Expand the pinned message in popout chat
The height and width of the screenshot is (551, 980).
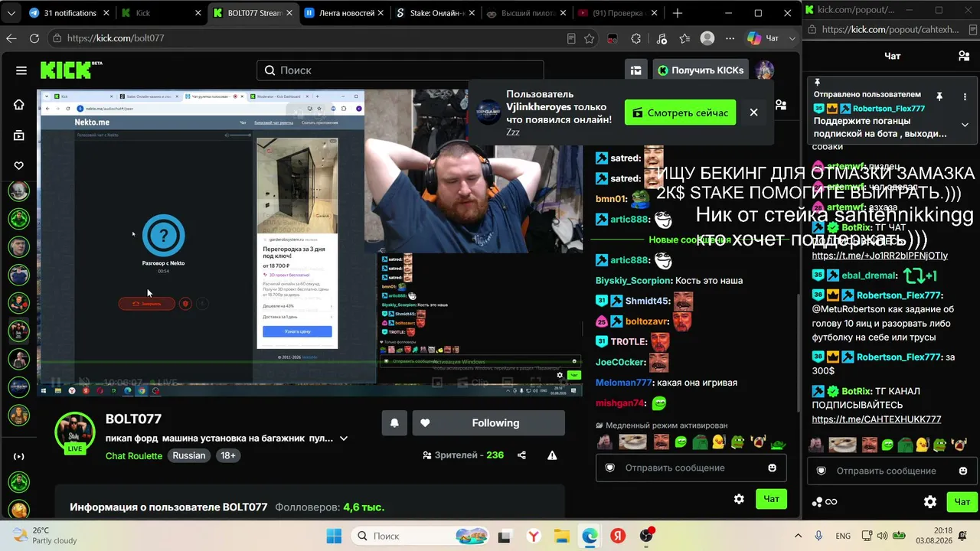tap(965, 125)
